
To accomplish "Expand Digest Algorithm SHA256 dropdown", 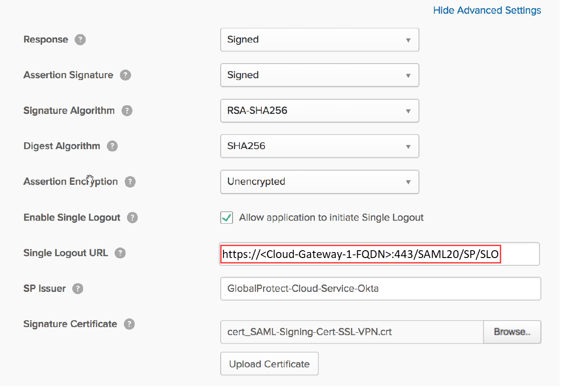I will coord(319,146).
